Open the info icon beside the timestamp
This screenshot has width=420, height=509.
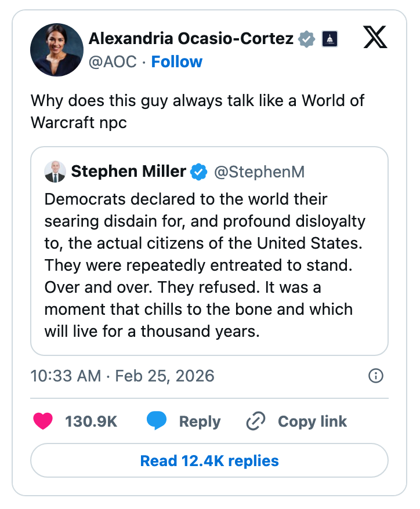[x=376, y=376]
